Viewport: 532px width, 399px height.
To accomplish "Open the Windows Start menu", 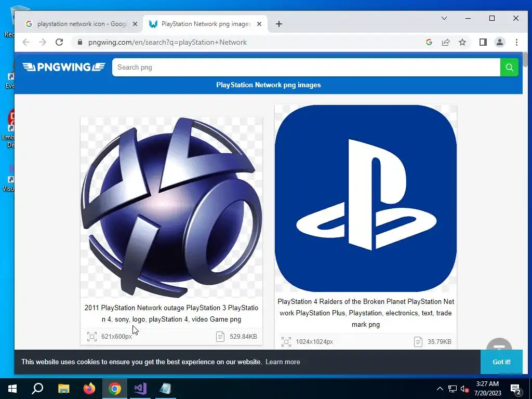I will click(x=12, y=389).
